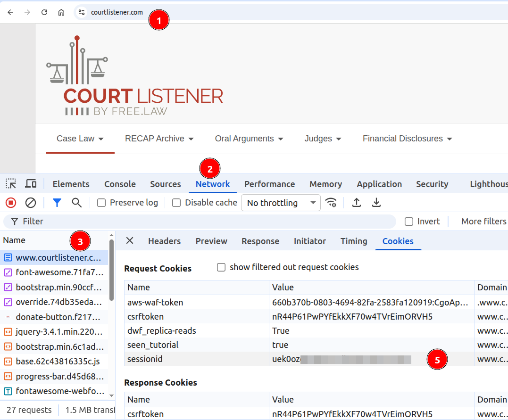Clear the network log
The width and height of the screenshot is (508, 420).
coord(31,203)
